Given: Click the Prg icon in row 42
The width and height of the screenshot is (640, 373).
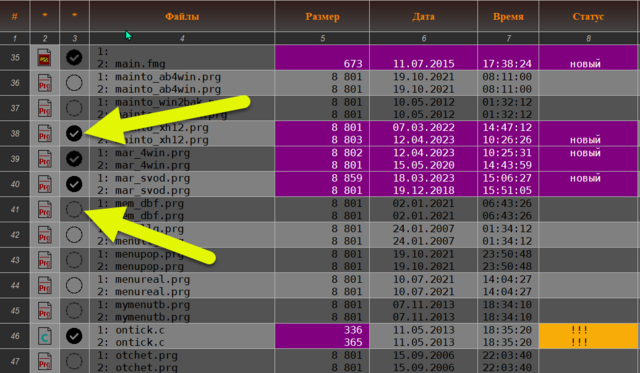Looking at the screenshot, I should click(x=44, y=235).
